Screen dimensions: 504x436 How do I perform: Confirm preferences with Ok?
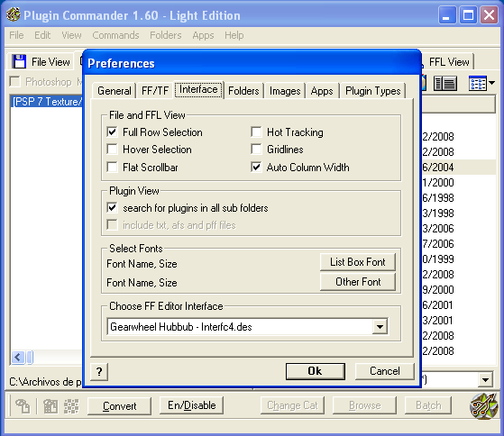click(x=315, y=371)
